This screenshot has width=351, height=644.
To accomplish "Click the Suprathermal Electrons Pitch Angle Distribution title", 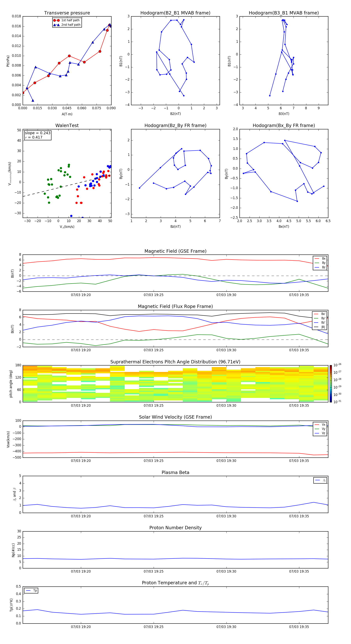I will click(175, 362).
